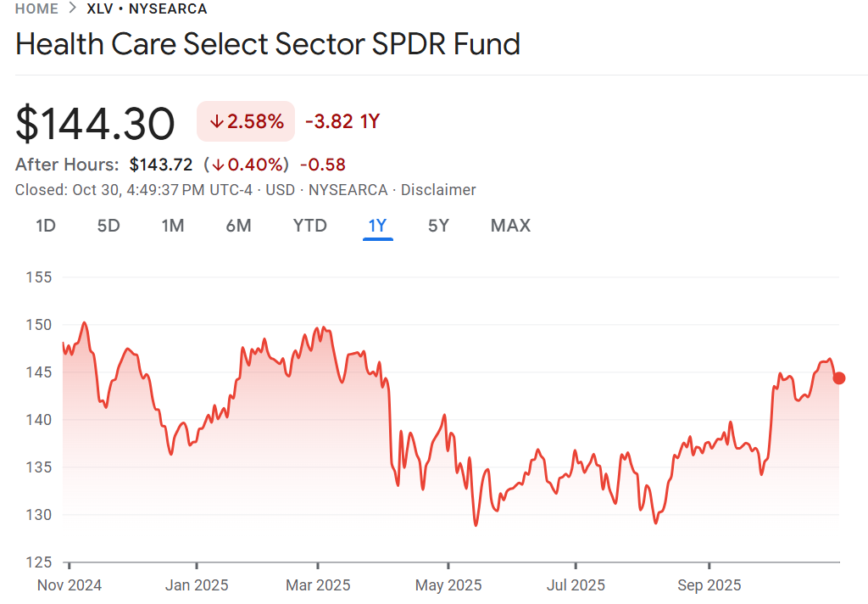Select the 5D time range tab
Viewport: 868px width, 604px height.
[108, 226]
